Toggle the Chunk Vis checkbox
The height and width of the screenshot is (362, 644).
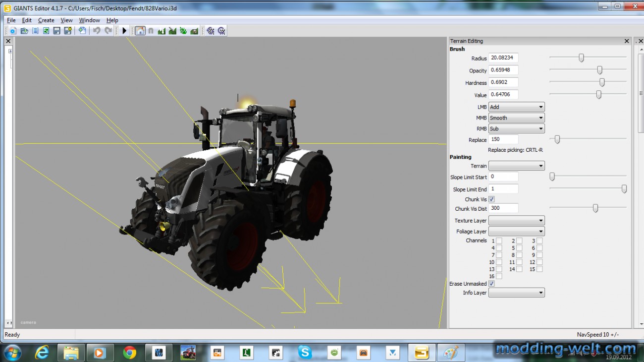(491, 199)
